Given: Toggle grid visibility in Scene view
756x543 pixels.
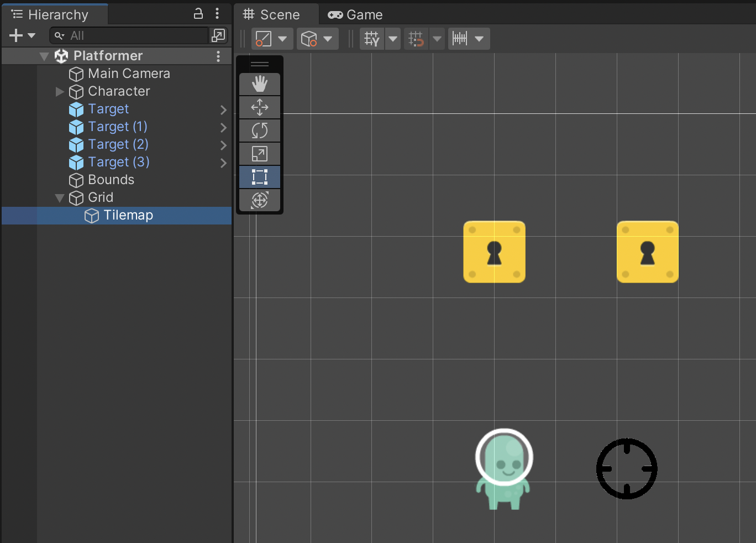Looking at the screenshot, I should coord(372,39).
